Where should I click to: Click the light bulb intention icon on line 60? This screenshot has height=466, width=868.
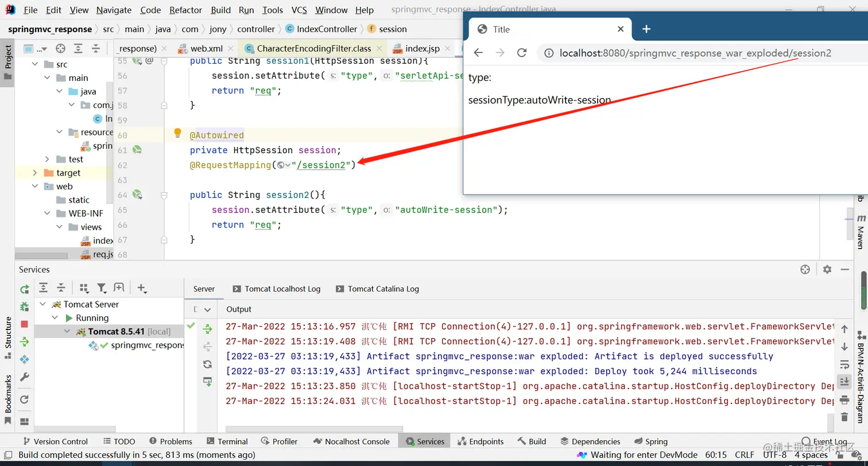coord(178,134)
